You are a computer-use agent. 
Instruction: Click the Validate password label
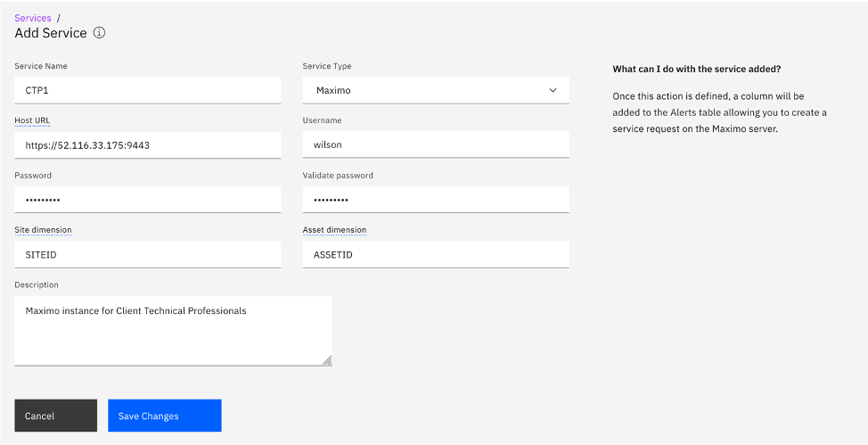pyautogui.click(x=338, y=175)
